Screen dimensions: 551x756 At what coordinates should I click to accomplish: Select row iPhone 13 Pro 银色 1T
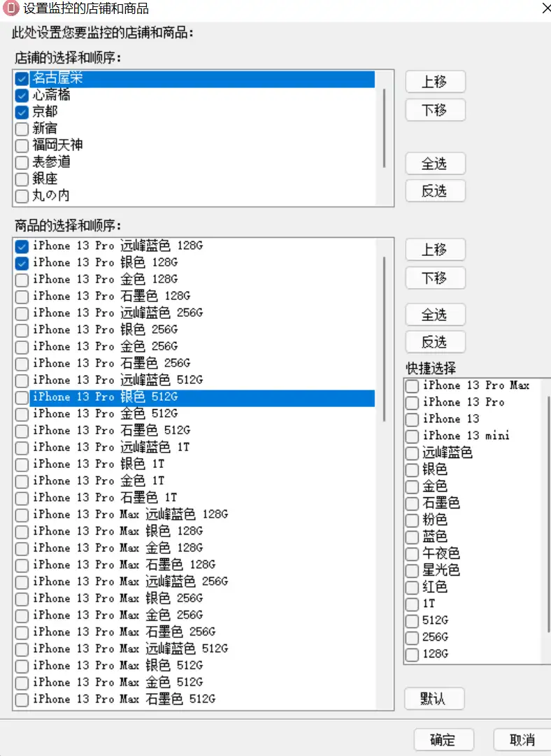point(194,464)
